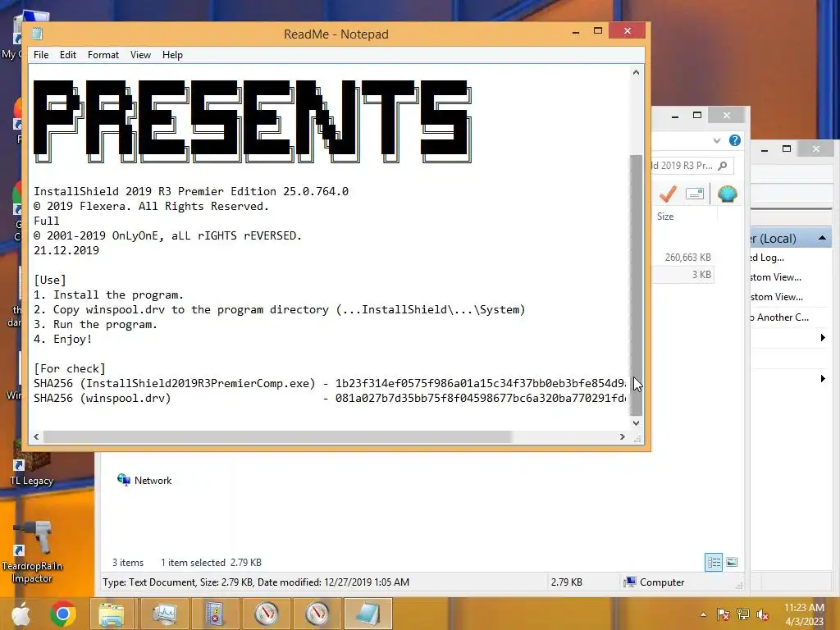
Task: Open File Explorer from the taskbar
Action: 112,614
